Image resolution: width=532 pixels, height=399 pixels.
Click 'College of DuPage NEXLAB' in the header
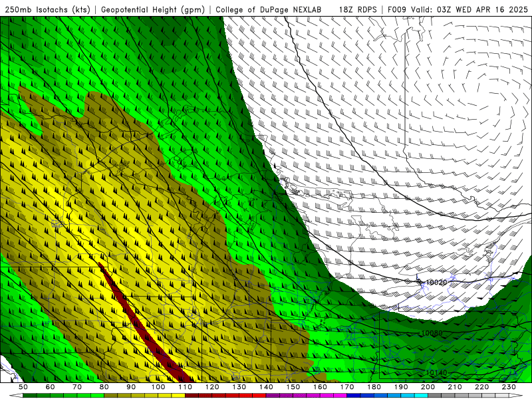point(269,10)
